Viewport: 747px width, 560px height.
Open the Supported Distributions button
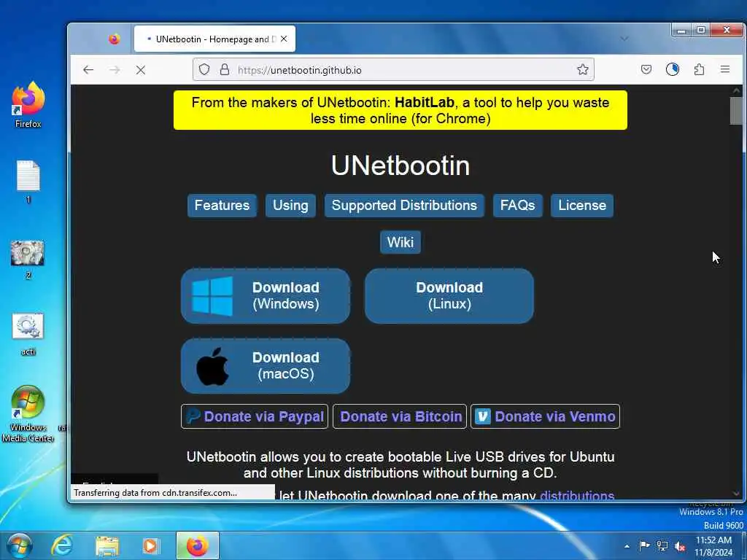click(x=404, y=205)
